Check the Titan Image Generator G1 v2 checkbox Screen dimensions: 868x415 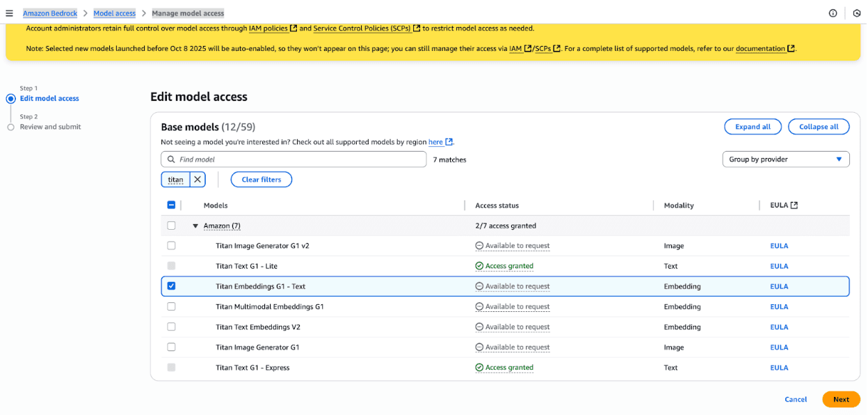[x=171, y=245]
